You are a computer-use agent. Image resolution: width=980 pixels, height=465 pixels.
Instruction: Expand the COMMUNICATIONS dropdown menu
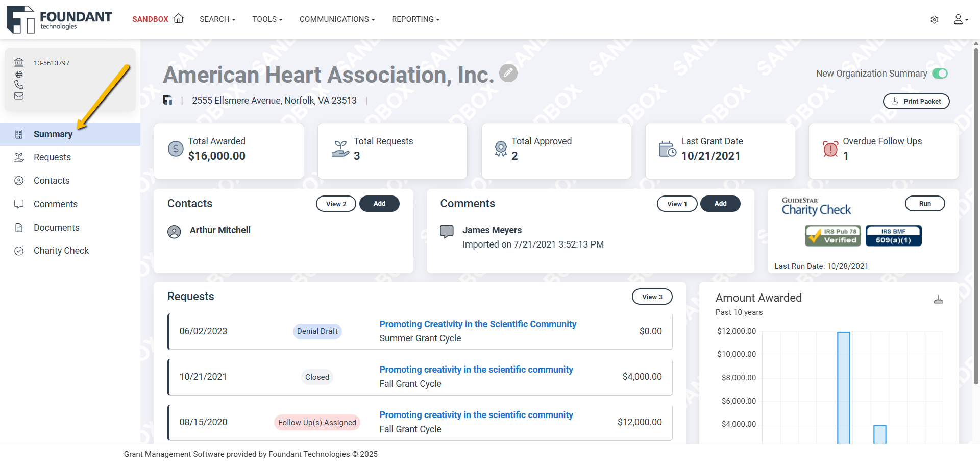337,19
